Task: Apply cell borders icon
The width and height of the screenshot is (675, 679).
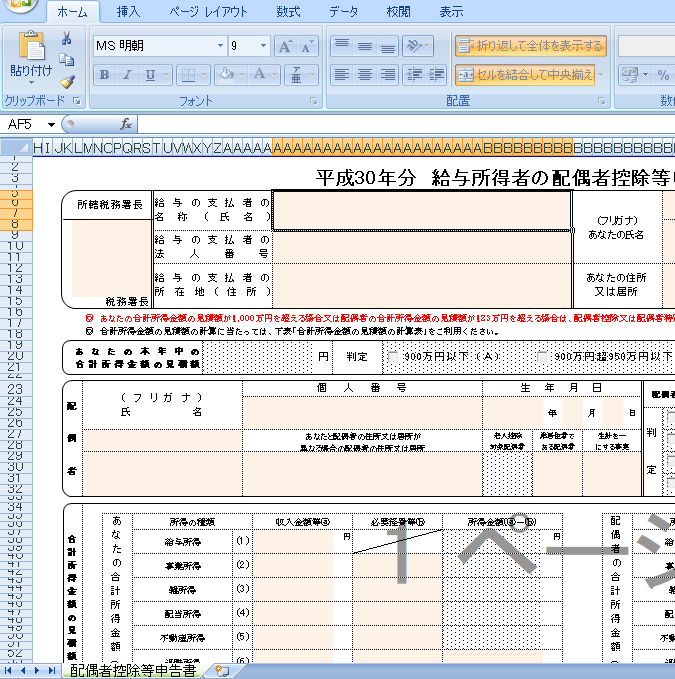Action: [x=188, y=75]
